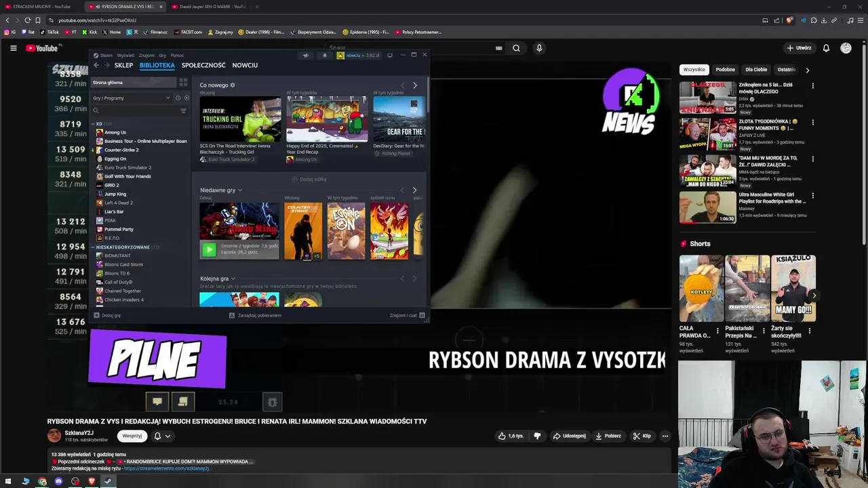Click the Klip button
Screen dimensions: 868x488
click(642, 436)
